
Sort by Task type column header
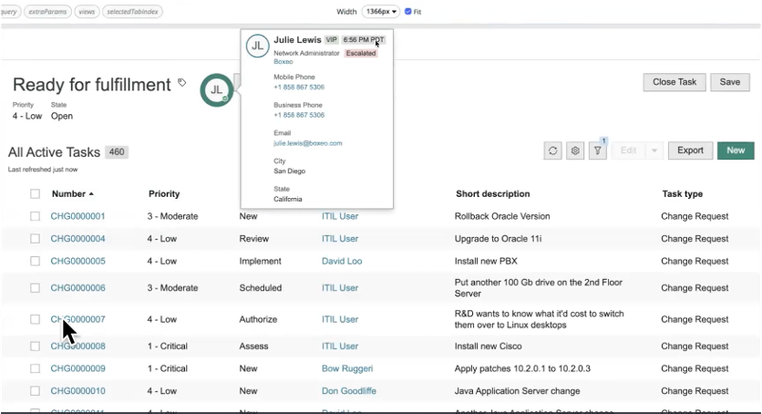tap(682, 194)
